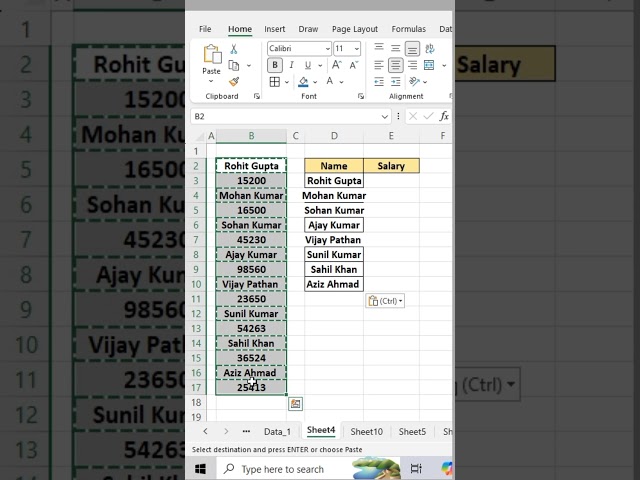Click the formula bar cancel X icon

[x=413, y=116]
